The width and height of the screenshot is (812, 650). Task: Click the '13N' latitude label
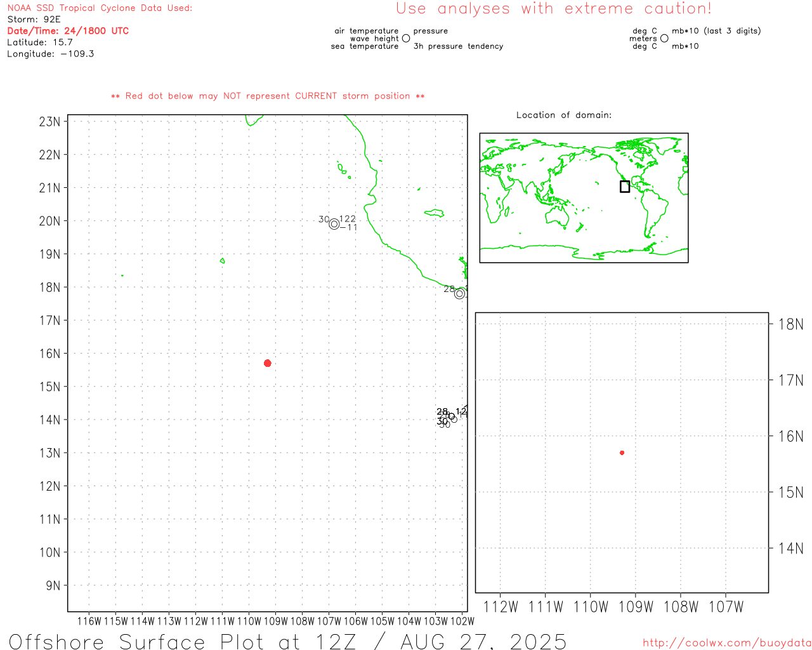(50, 453)
